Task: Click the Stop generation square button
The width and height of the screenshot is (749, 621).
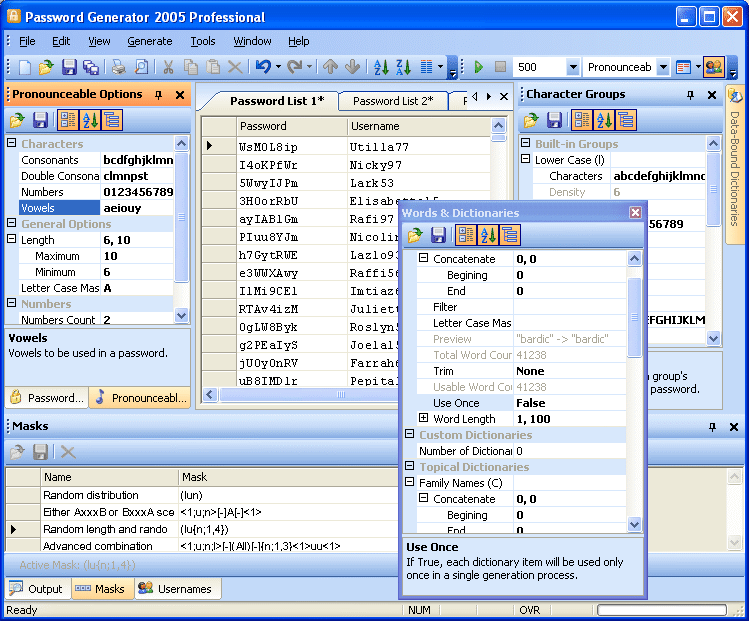Action: pos(500,67)
